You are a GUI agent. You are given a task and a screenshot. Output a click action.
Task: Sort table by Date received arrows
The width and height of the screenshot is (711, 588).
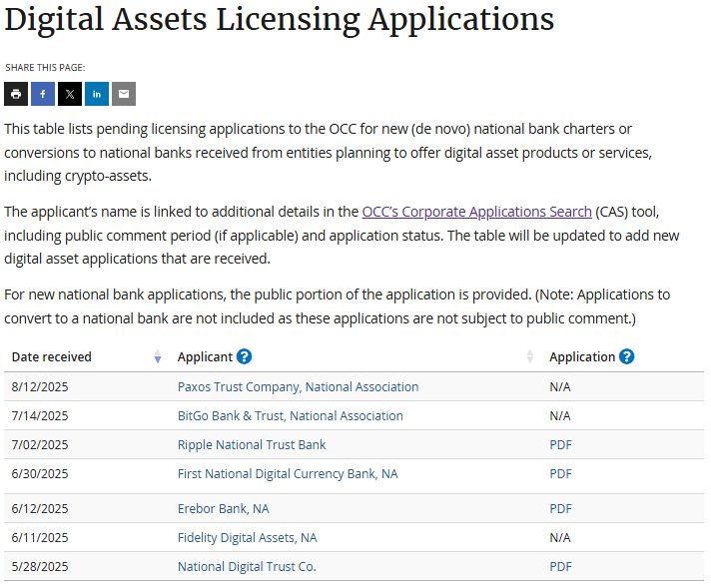tap(158, 357)
